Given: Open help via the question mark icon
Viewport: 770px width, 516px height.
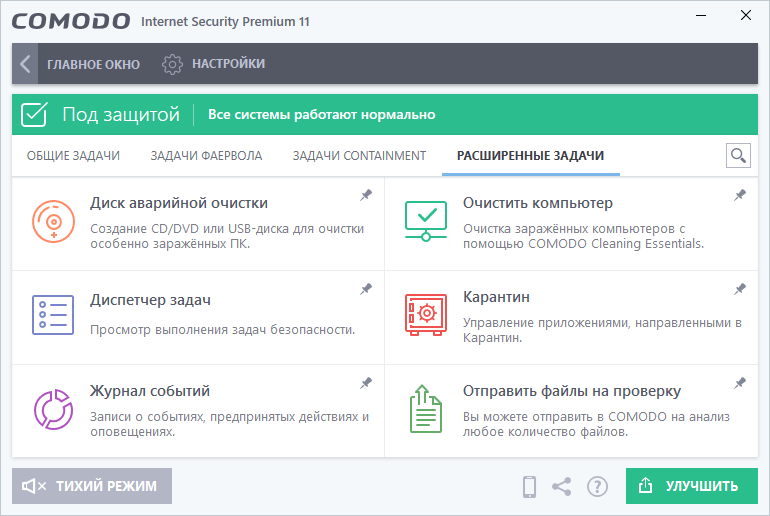Looking at the screenshot, I should coord(597,487).
